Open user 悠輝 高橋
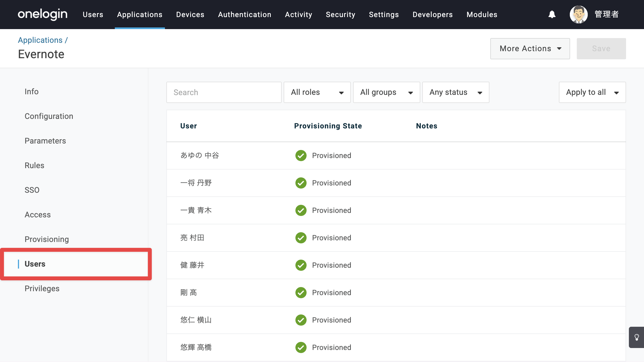Screen dimensions: 644x362 pyautogui.click(x=196, y=347)
